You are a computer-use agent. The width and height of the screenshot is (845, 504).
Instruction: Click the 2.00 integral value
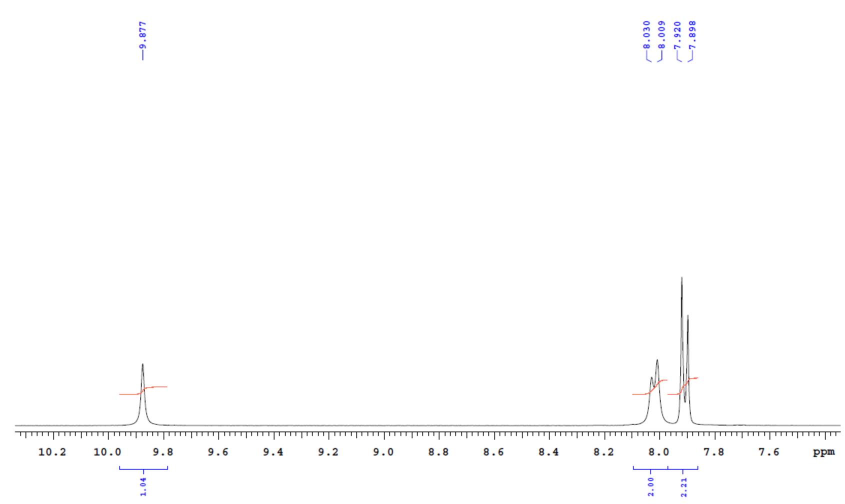[650, 486]
